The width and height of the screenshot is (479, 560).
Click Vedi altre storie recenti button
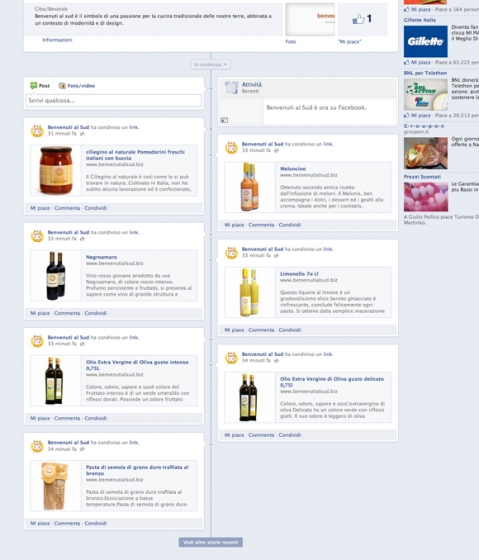(x=211, y=542)
